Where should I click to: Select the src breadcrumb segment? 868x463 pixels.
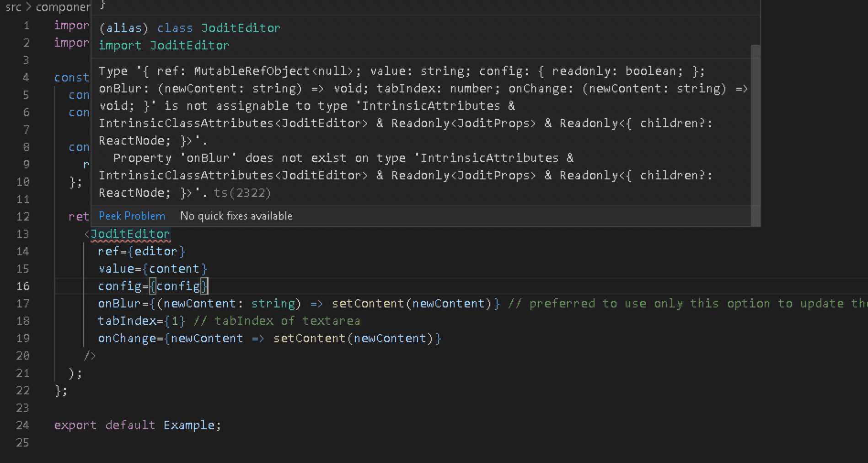coord(13,7)
